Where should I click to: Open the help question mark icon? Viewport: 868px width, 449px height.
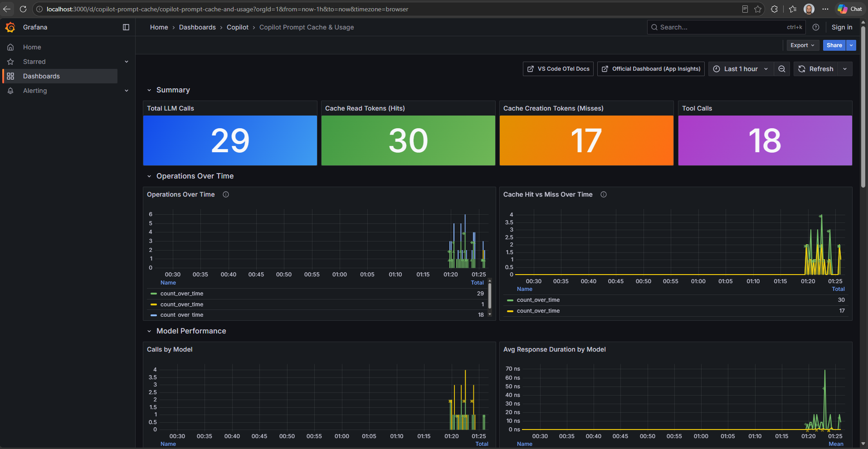coord(816,27)
